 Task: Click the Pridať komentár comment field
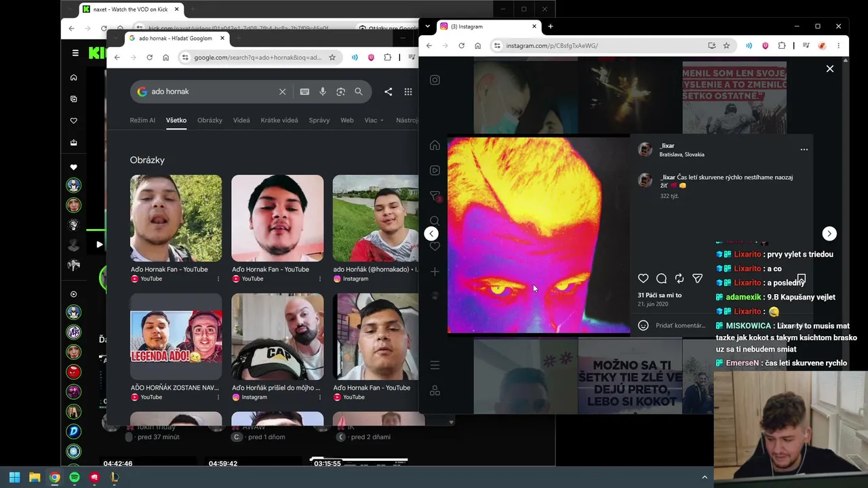[681, 325]
